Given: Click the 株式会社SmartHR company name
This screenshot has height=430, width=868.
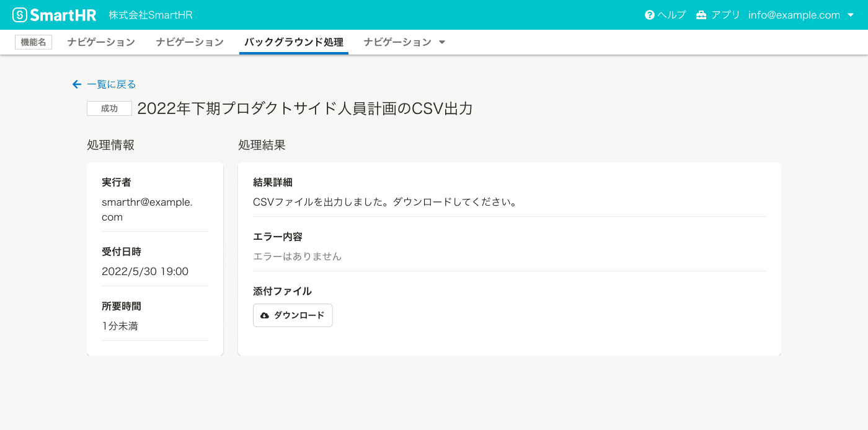Looking at the screenshot, I should tap(151, 15).
